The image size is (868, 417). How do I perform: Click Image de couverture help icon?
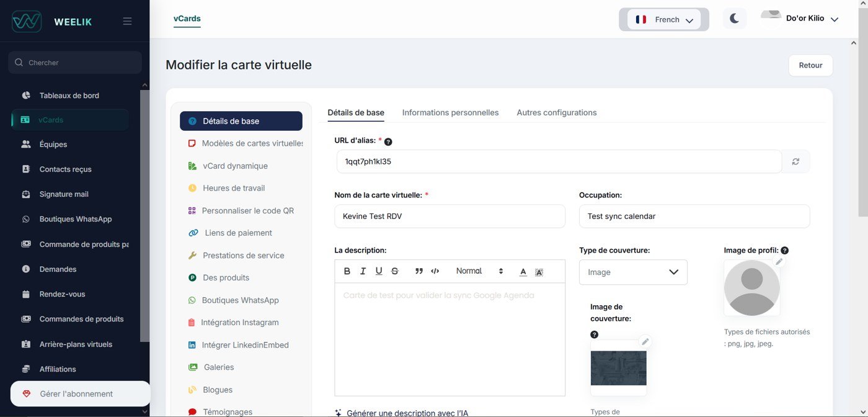tap(595, 334)
